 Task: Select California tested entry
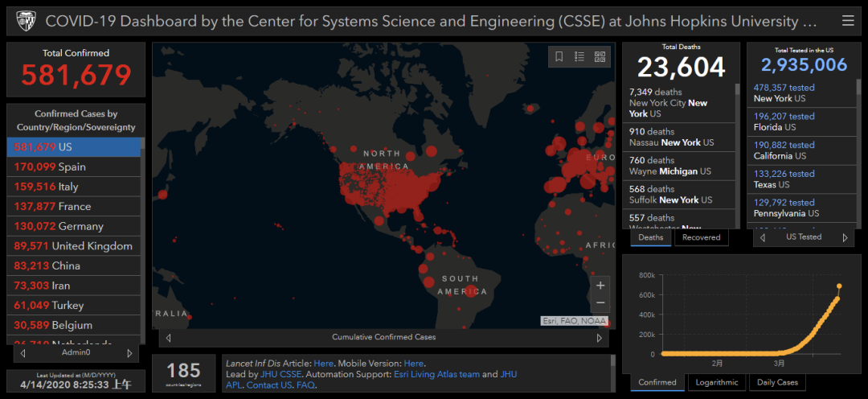(x=803, y=150)
